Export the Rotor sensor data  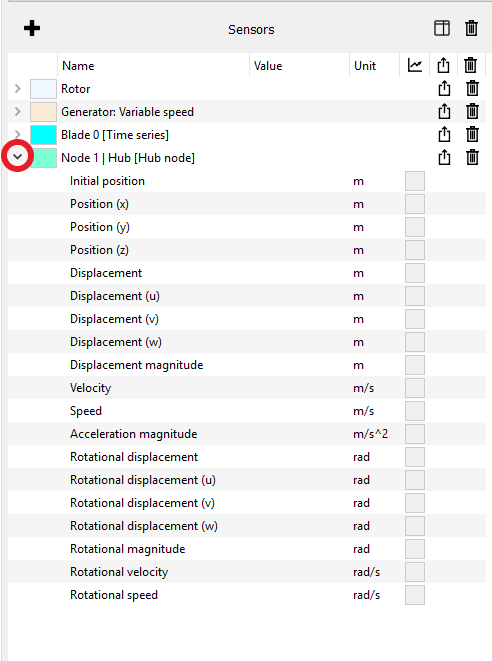tap(444, 89)
